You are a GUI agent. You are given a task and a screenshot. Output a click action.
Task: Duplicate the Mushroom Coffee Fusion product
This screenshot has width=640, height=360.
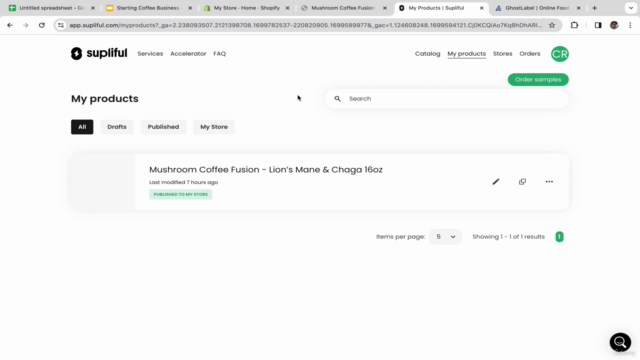pyautogui.click(x=522, y=182)
